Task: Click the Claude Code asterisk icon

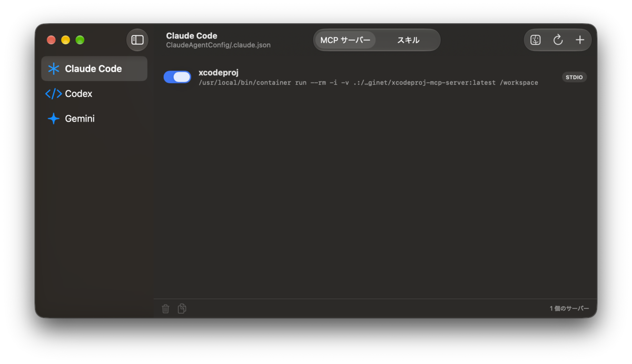Action: 53,68
